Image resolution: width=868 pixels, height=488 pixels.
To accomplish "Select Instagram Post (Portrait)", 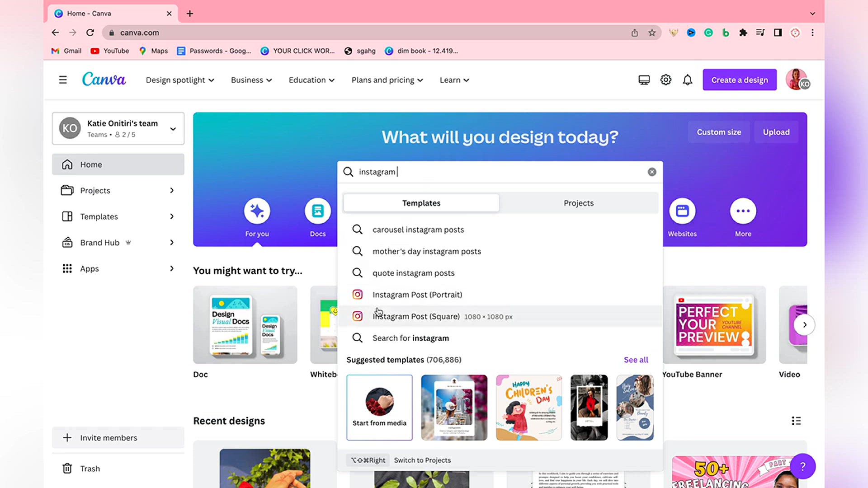I will pyautogui.click(x=500, y=295).
